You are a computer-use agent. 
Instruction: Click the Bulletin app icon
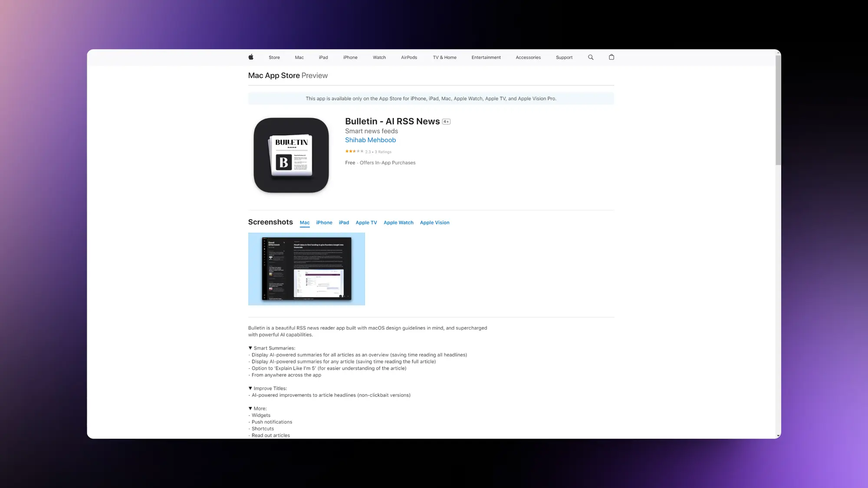(x=291, y=155)
